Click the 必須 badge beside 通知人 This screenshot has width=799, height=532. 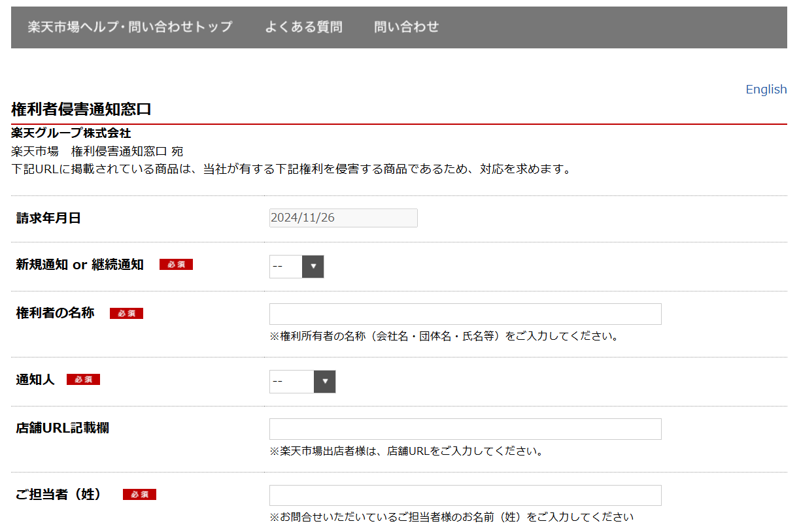pos(83,380)
